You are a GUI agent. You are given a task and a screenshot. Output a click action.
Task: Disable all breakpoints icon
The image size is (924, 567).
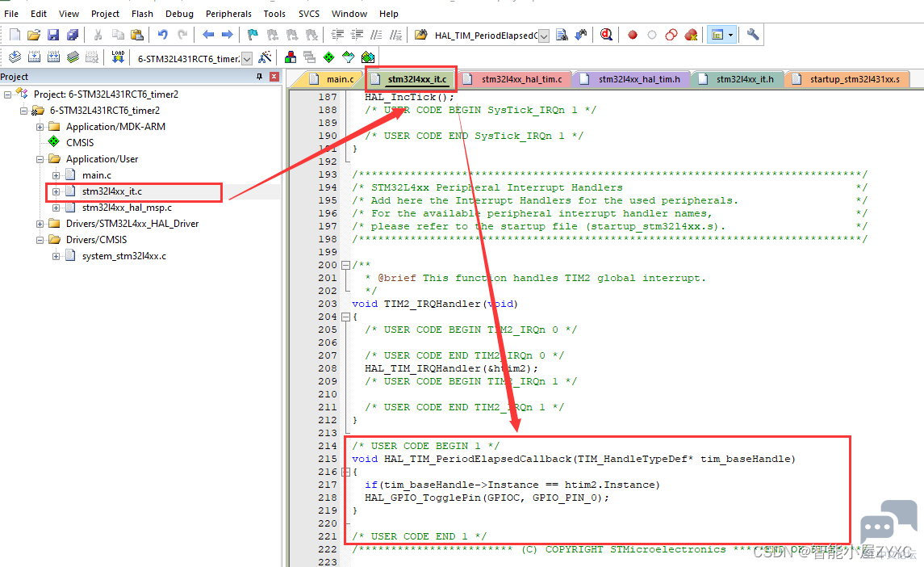tap(671, 35)
